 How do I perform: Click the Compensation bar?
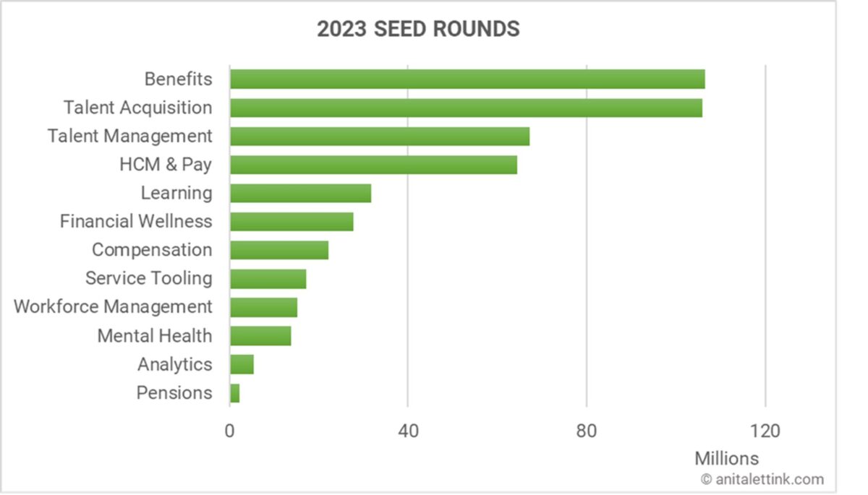(x=278, y=250)
